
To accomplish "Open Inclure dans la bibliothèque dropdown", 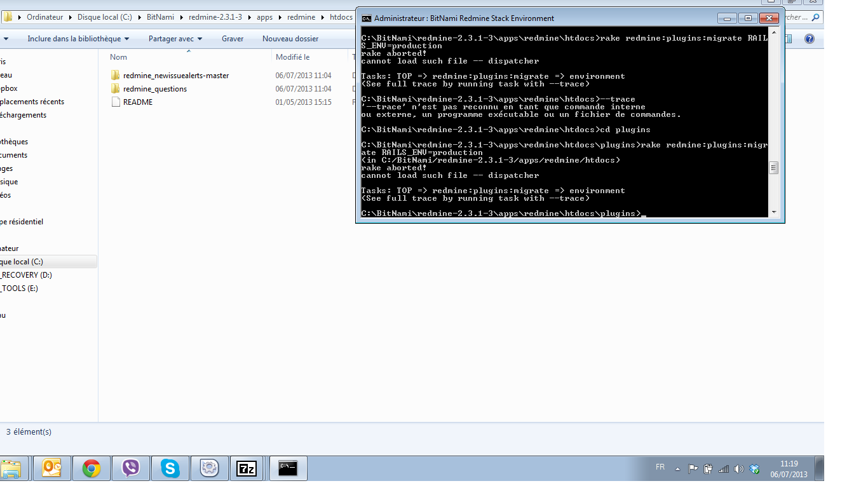I will [x=78, y=39].
